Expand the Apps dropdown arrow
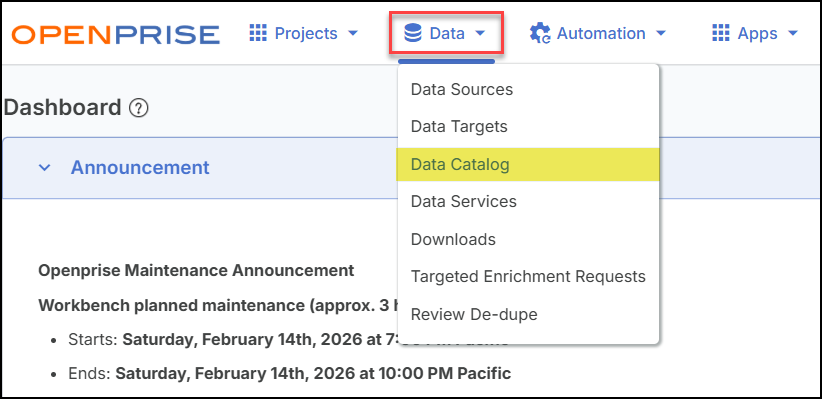The height and width of the screenshot is (399, 822). click(792, 34)
